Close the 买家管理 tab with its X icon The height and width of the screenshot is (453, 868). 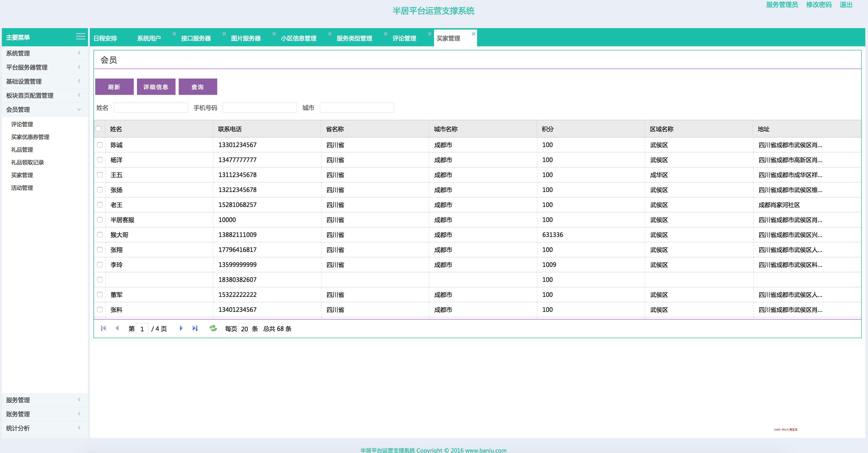click(x=473, y=34)
